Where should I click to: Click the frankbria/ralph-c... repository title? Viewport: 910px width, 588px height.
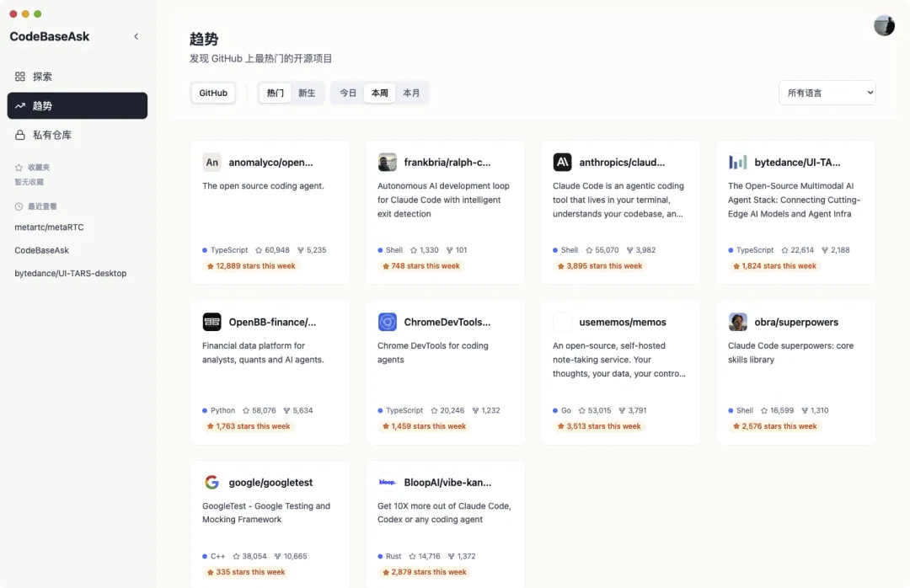coord(447,163)
